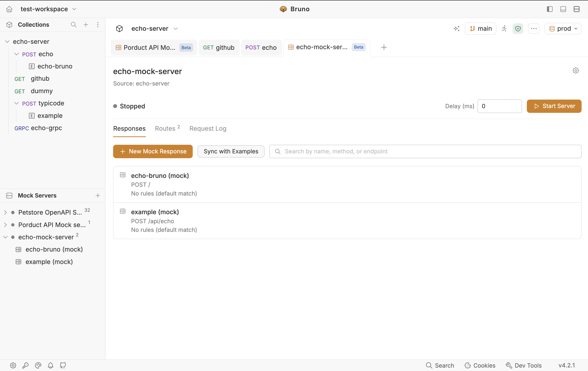The width and height of the screenshot is (588, 371).
Task: Expand Porduct API Mock server
Action: 5,225
